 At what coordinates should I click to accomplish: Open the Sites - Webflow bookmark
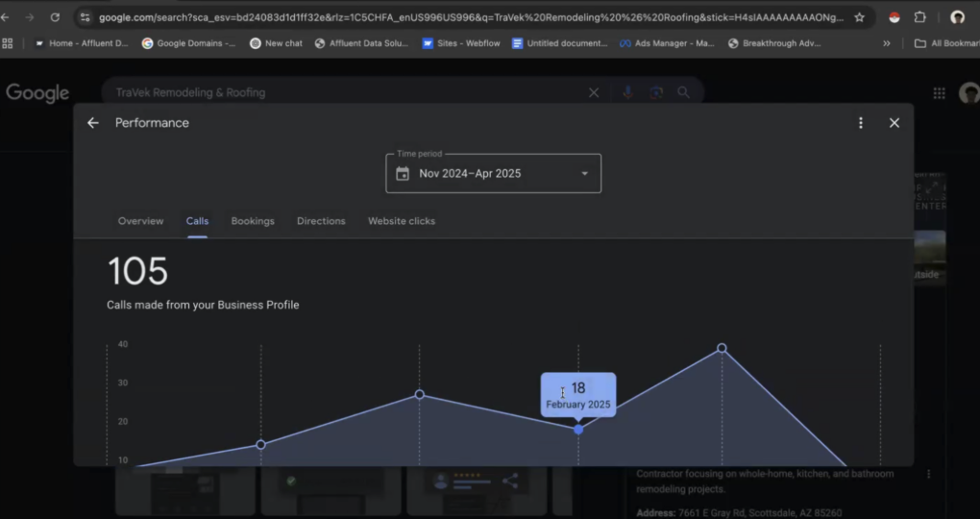(461, 43)
